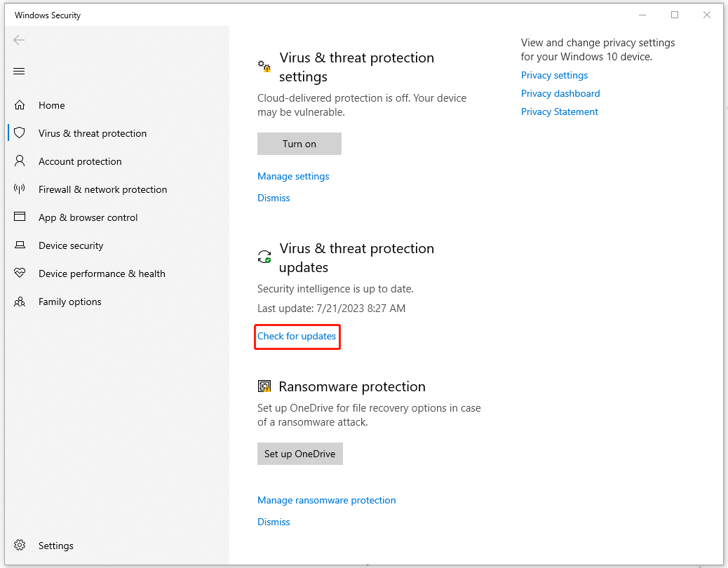Open Manage ransomware protection link
The image size is (728, 568).
[x=326, y=500]
